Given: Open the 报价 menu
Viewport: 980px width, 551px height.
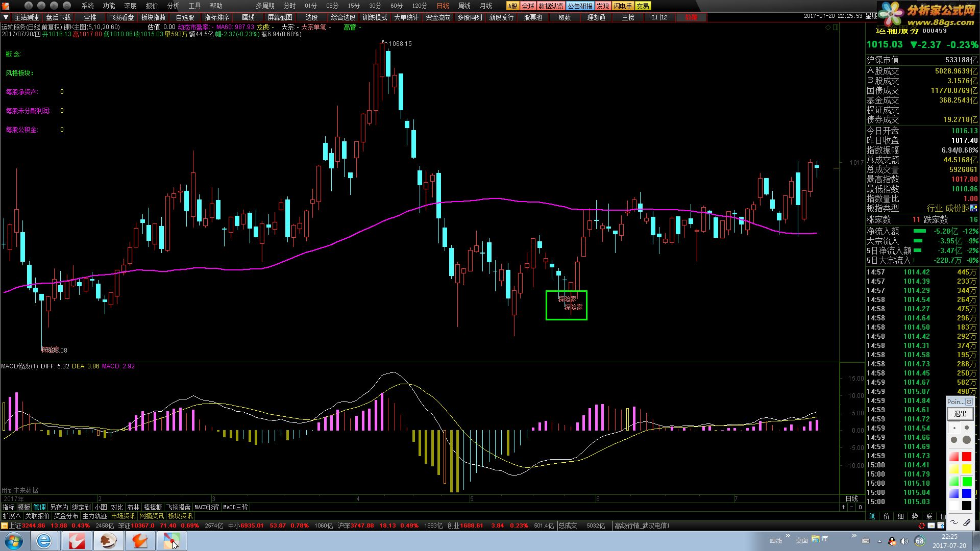Looking at the screenshot, I should (152, 6).
